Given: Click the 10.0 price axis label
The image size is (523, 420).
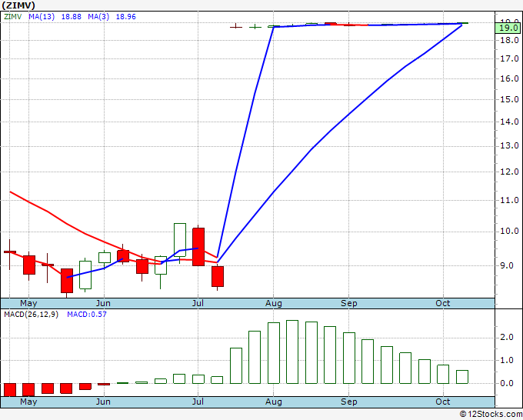Looking at the screenshot, I should pyautogui.click(x=509, y=231).
